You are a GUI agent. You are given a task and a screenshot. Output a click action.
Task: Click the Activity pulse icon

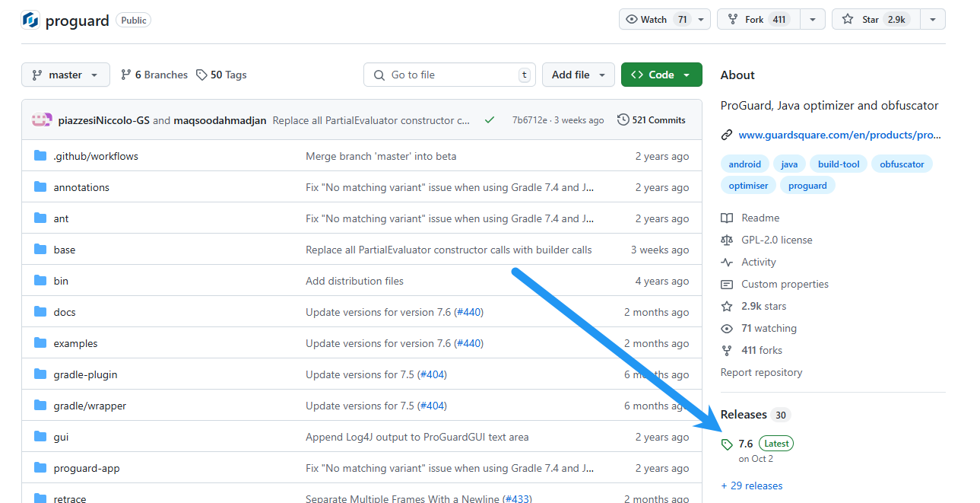pyautogui.click(x=728, y=262)
